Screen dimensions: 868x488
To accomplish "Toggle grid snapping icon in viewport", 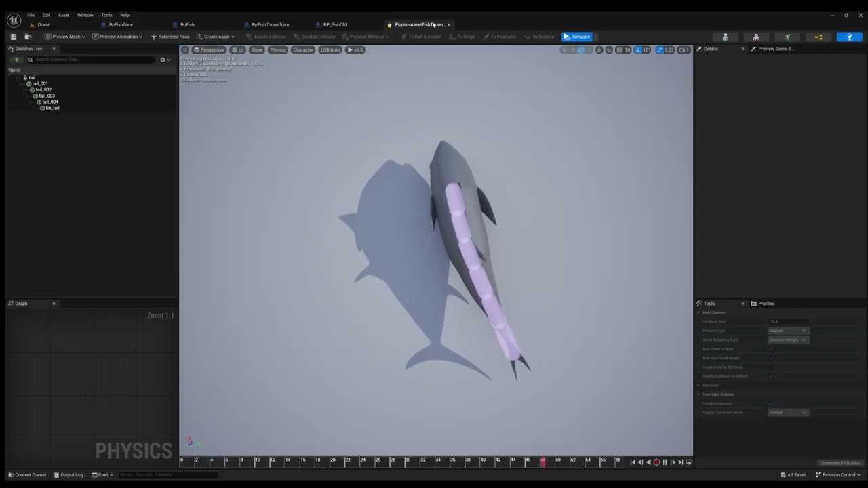I will (x=619, y=49).
